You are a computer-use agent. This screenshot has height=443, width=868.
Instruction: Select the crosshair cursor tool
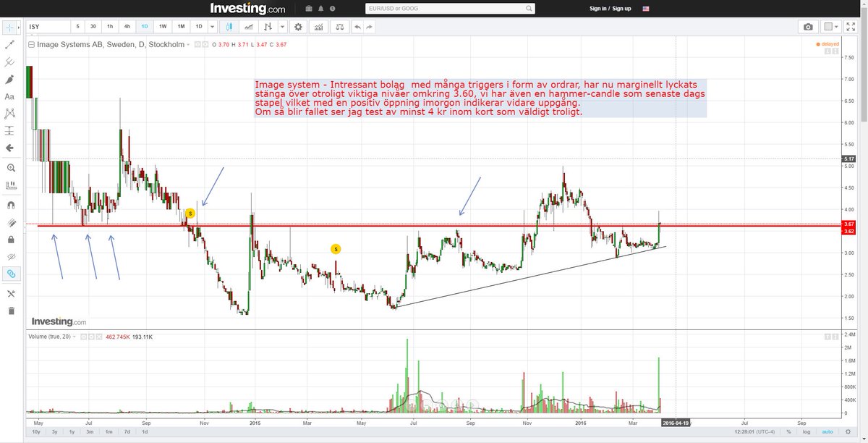point(9,27)
